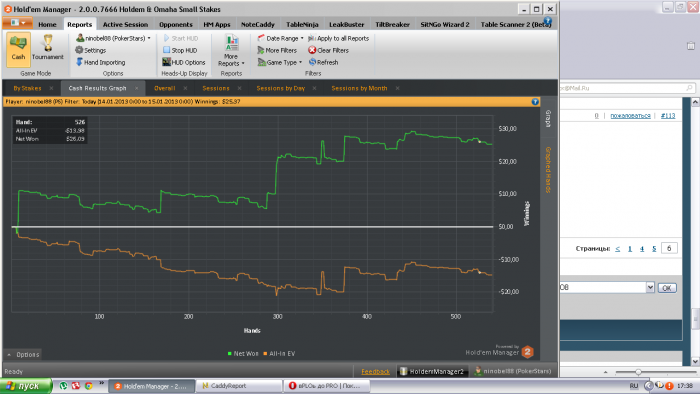Switch to Overall report tab

click(x=165, y=88)
